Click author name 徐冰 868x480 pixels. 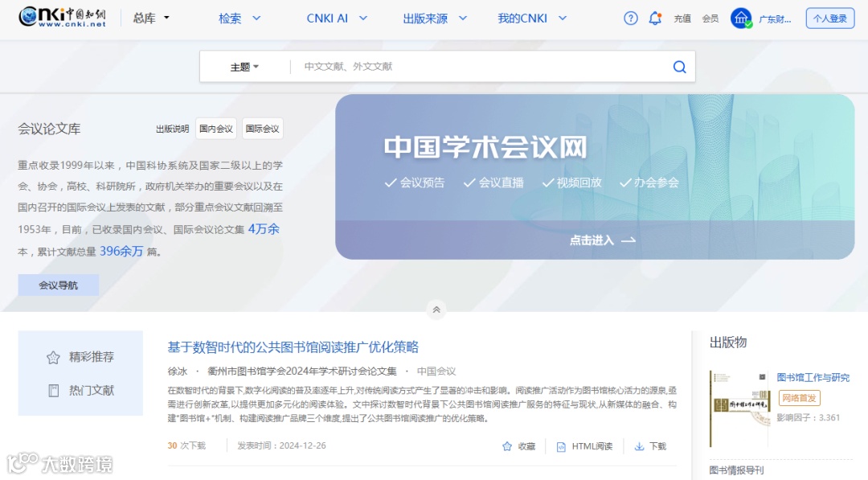click(x=177, y=371)
